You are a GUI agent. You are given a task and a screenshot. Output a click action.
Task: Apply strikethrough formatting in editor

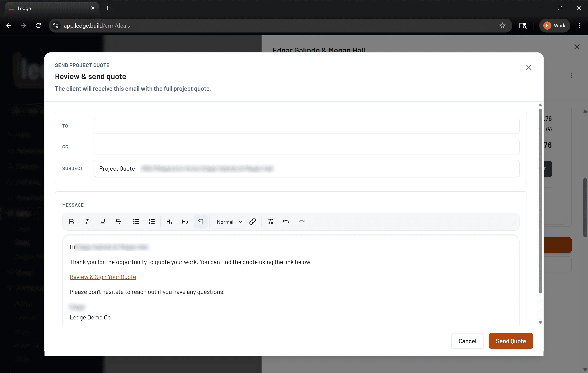118,222
